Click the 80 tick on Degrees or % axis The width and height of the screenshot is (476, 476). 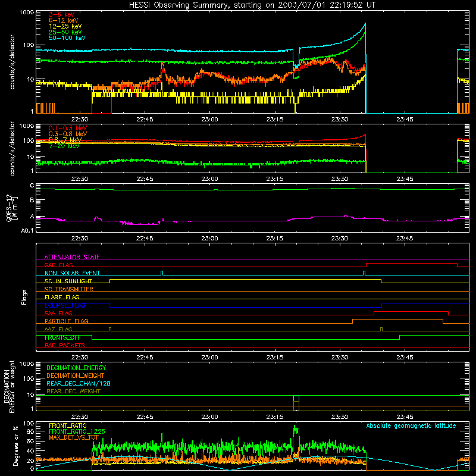click(30, 431)
